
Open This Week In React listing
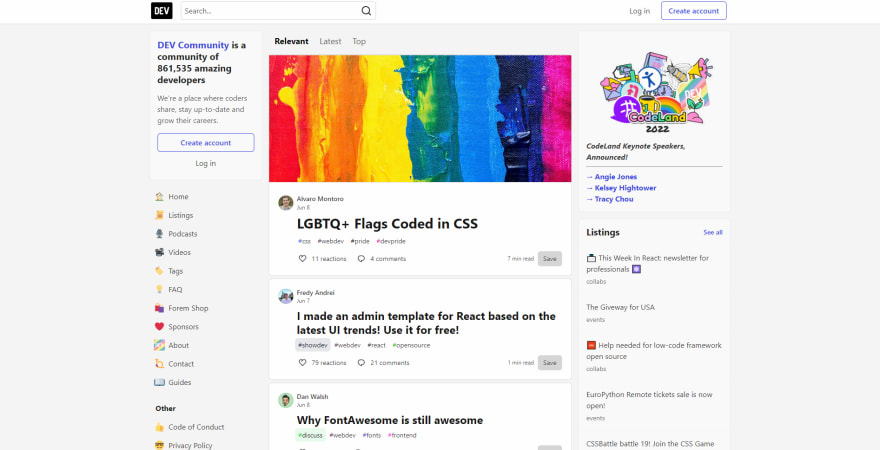click(648, 264)
